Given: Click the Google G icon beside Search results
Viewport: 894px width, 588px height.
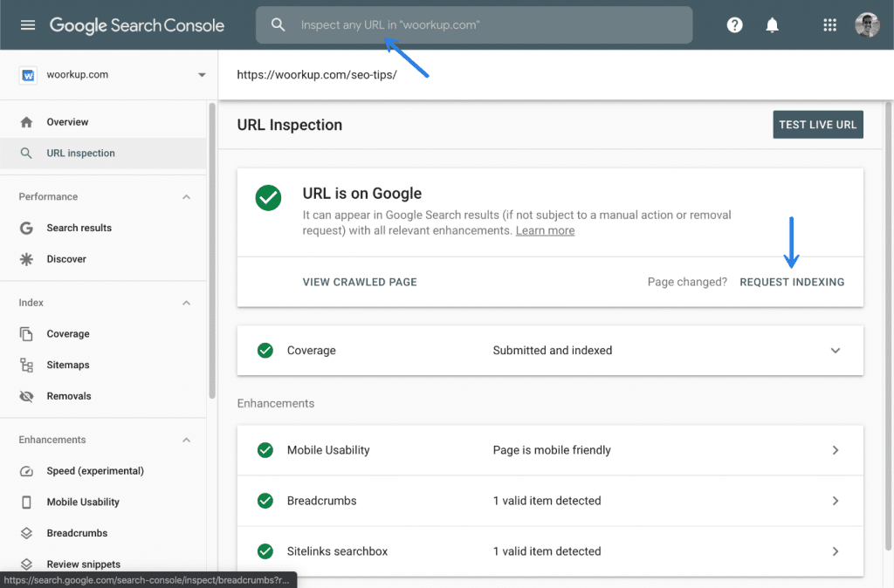Looking at the screenshot, I should [x=26, y=228].
